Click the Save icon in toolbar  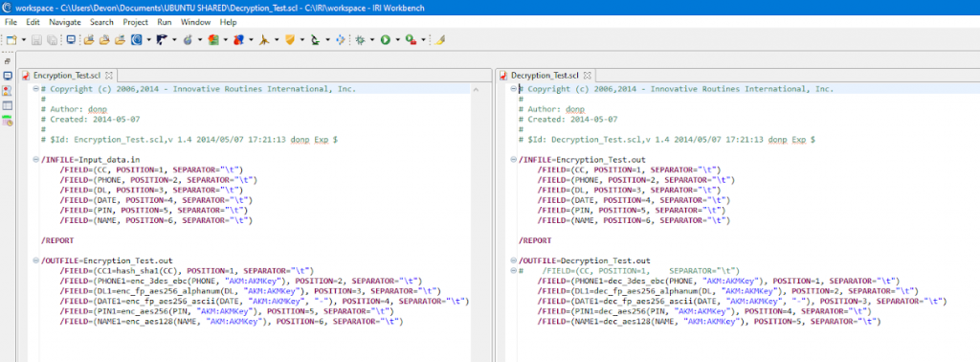36,39
